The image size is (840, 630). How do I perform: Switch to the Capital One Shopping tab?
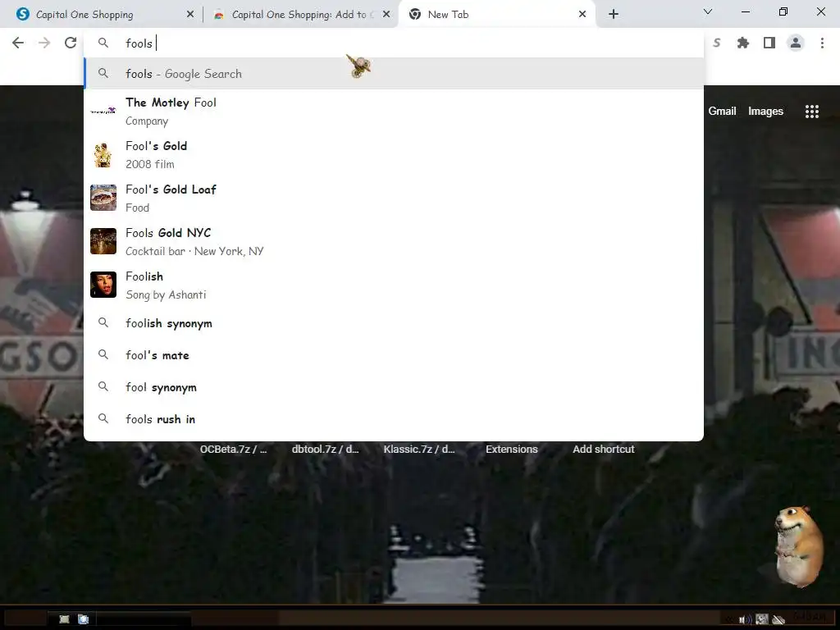point(102,15)
